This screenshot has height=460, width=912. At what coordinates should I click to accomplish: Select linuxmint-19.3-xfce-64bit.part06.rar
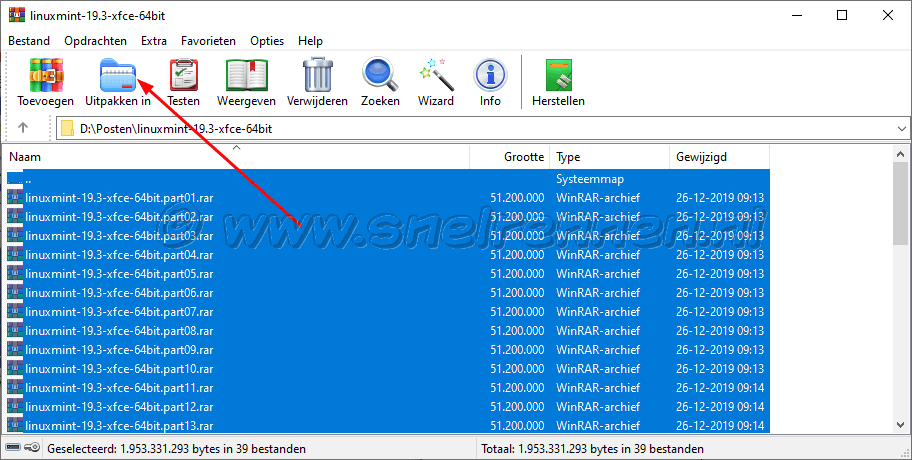[388, 293]
